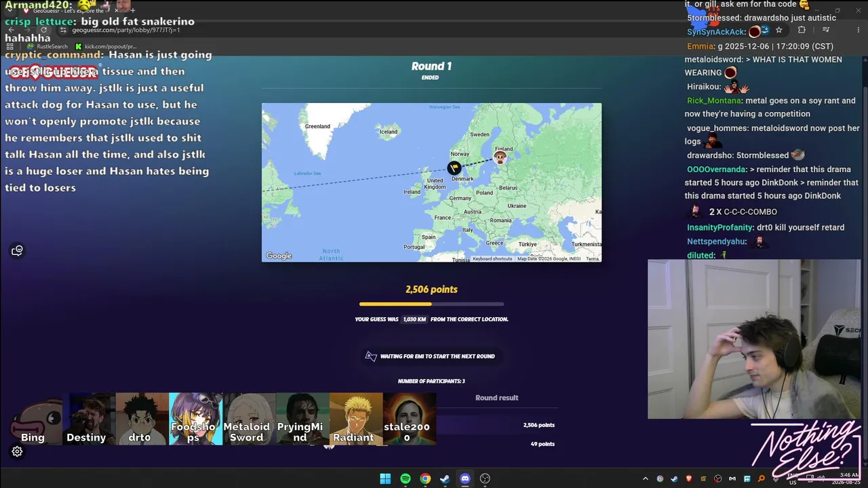
Task: Open the Chrome apps grid icon
Action: click(9, 46)
